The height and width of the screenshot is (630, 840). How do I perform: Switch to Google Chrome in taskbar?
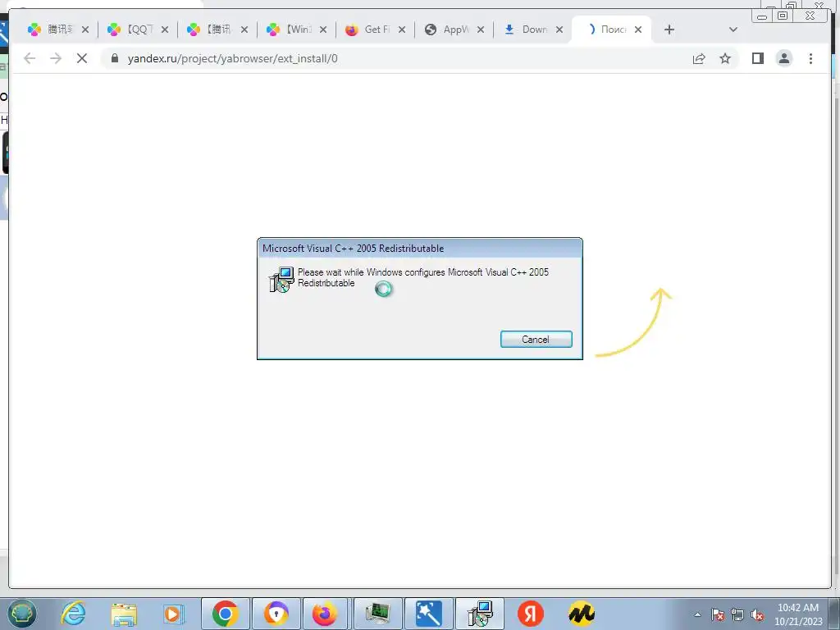point(226,614)
